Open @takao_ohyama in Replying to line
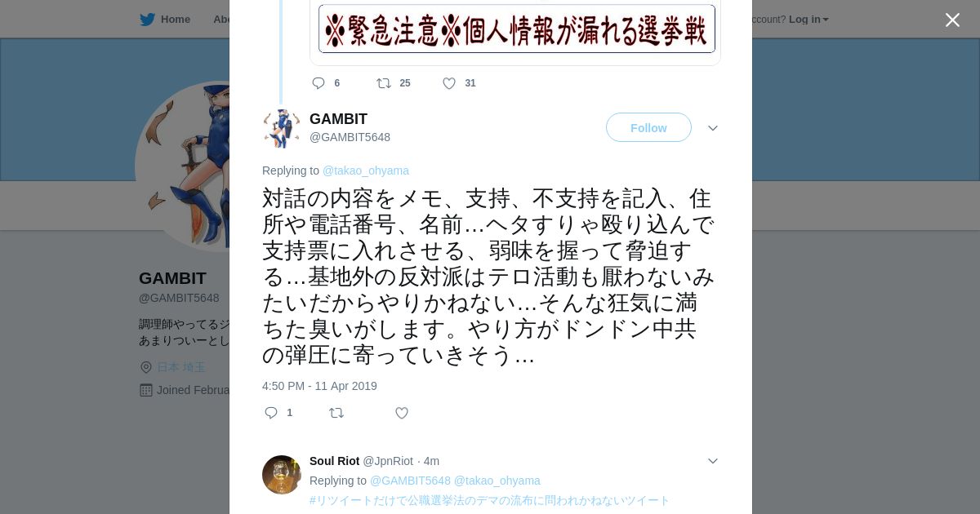Screen dimensions: 980x514 tap(366, 171)
